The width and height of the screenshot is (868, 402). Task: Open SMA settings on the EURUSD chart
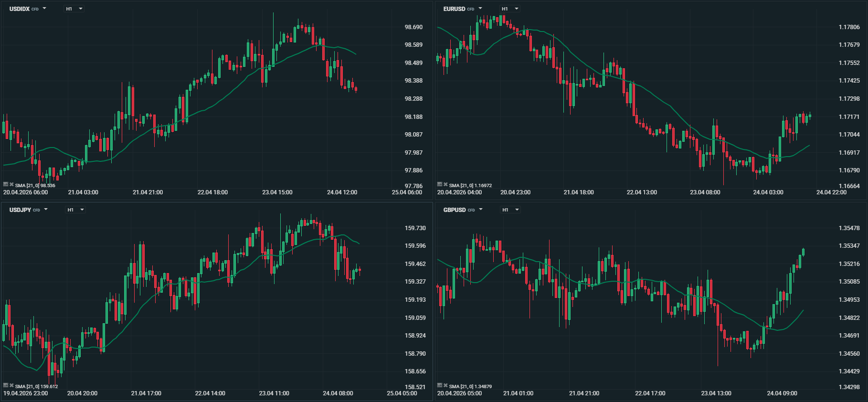pyautogui.click(x=440, y=185)
